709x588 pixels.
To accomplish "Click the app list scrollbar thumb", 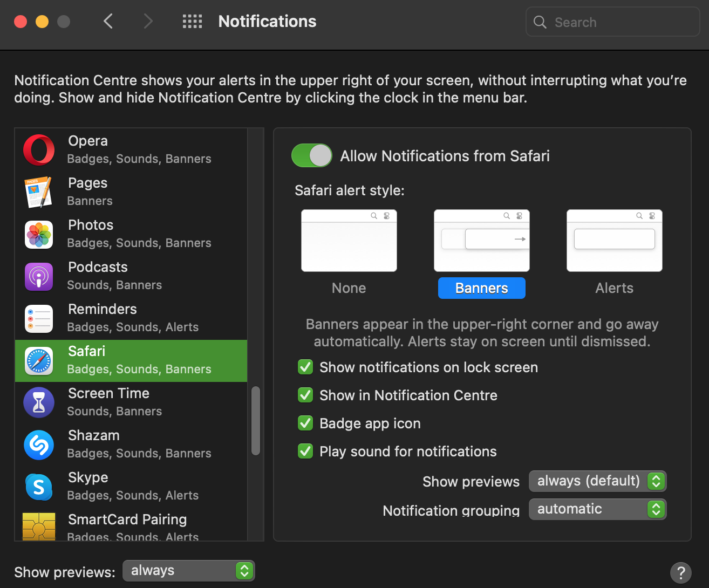I will click(x=256, y=421).
